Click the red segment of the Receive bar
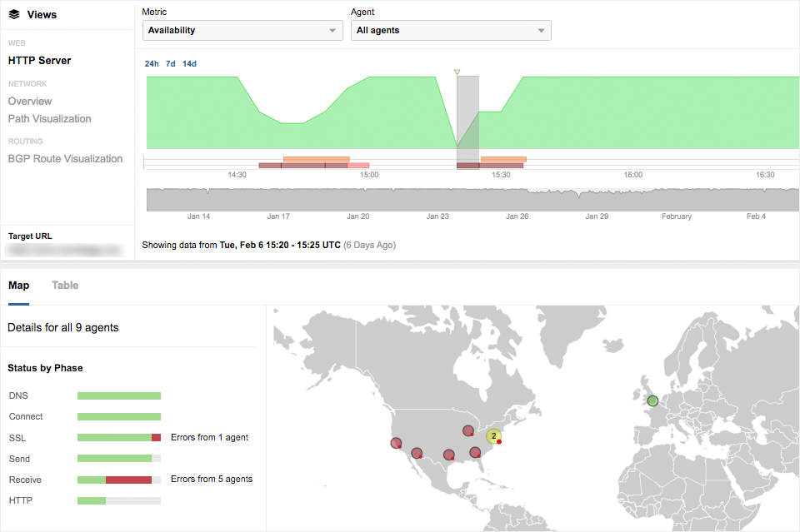Image resolution: width=800 pixels, height=532 pixels. pyautogui.click(x=128, y=480)
